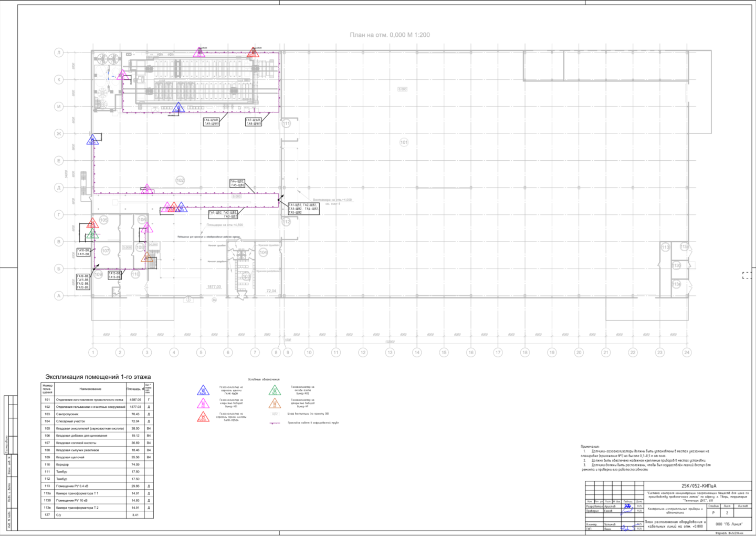The image size is (756, 536).
Task: Click the blue triangle sensor on axis Ж
Action: tap(92, 140)
